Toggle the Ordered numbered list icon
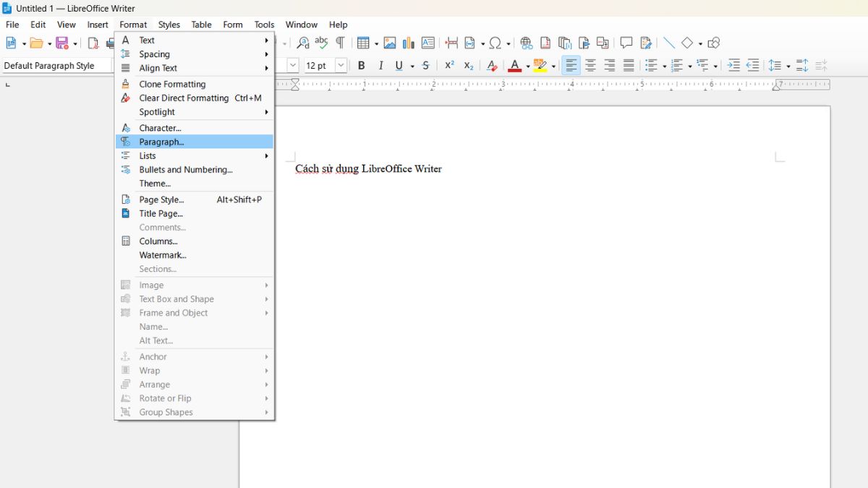This screenshot has height=488, width=868. coord(677,66)
